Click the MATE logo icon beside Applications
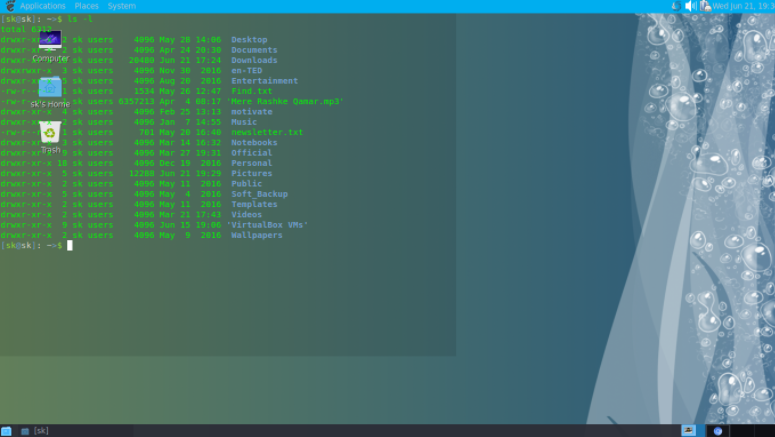The width and height of the screenshot is (775, 437). pos(10,6)
